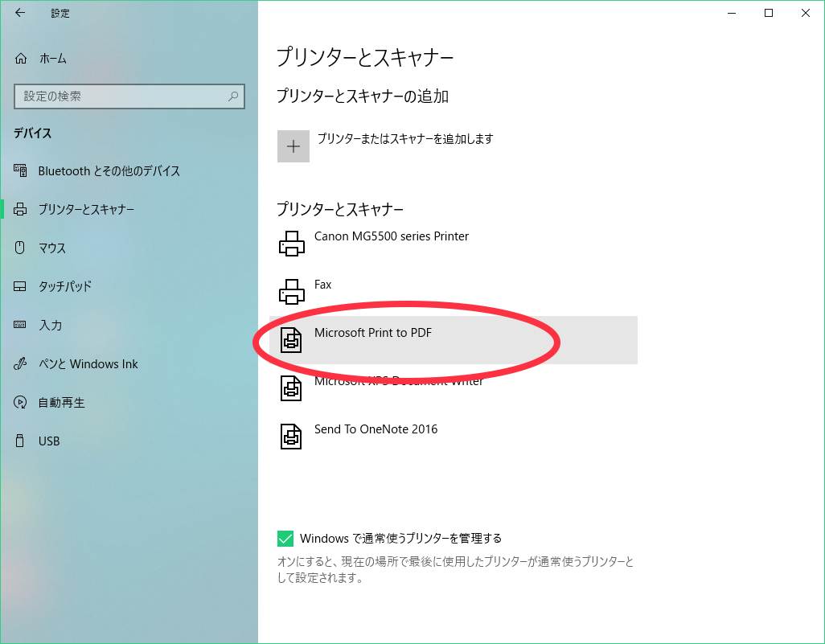
Task: Open ペンと Windows Ink settings
Action: tap(88, 364)
